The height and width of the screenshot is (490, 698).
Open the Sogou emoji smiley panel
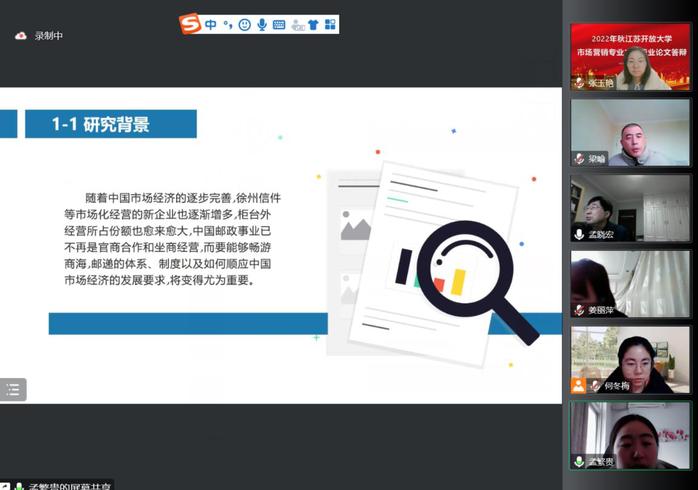[x=244, y=24]
